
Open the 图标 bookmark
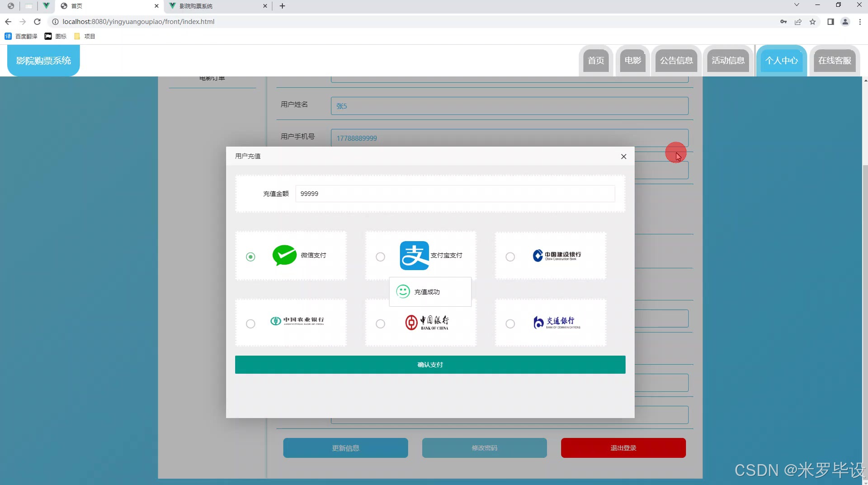click(x=55, y=36)
